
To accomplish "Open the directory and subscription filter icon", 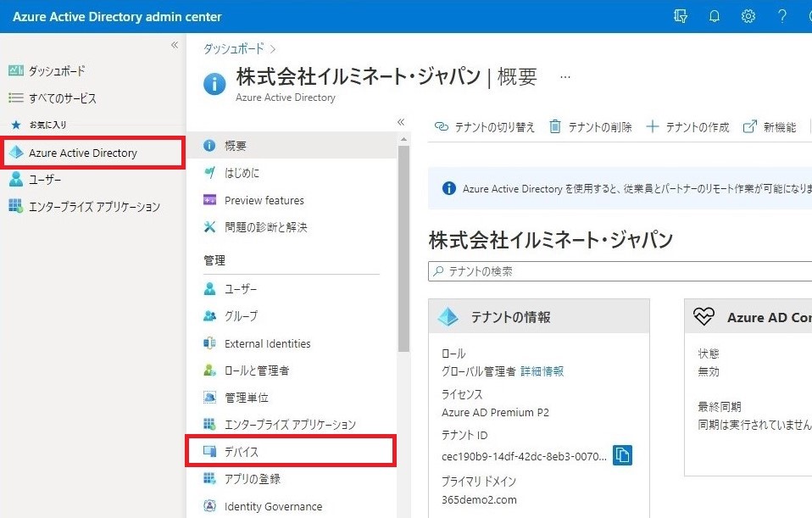I will tap(681, 17).
